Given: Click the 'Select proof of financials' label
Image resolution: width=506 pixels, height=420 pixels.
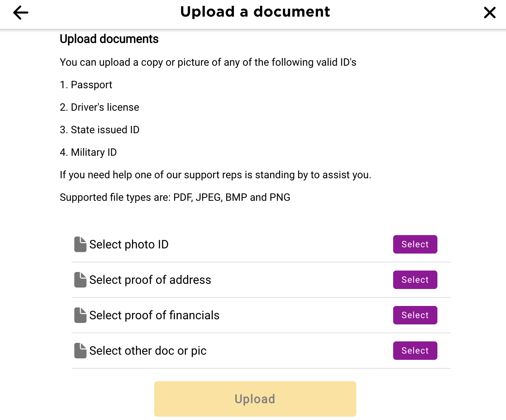Looking at the screenshot, I should pyautogui.click(x=154, y=315).
